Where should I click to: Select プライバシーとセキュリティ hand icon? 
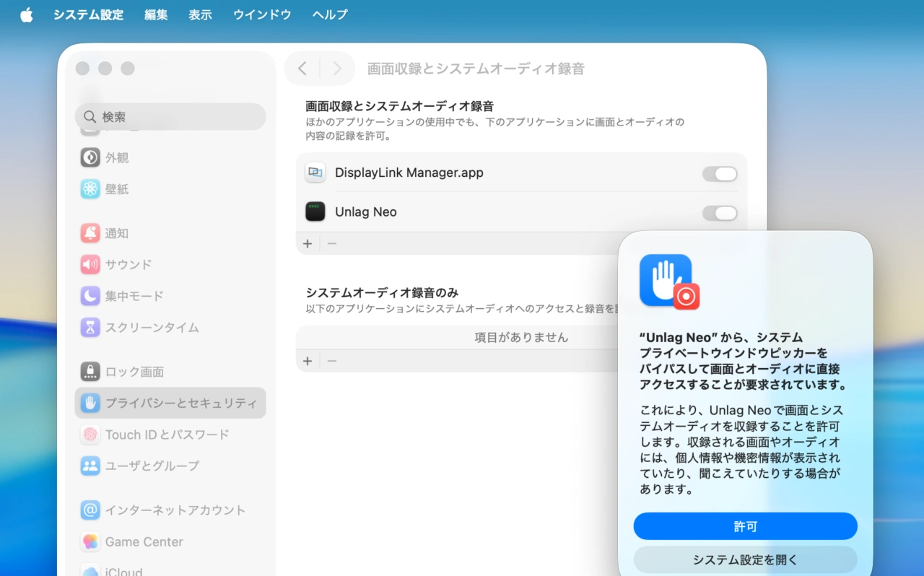point(90,403)
